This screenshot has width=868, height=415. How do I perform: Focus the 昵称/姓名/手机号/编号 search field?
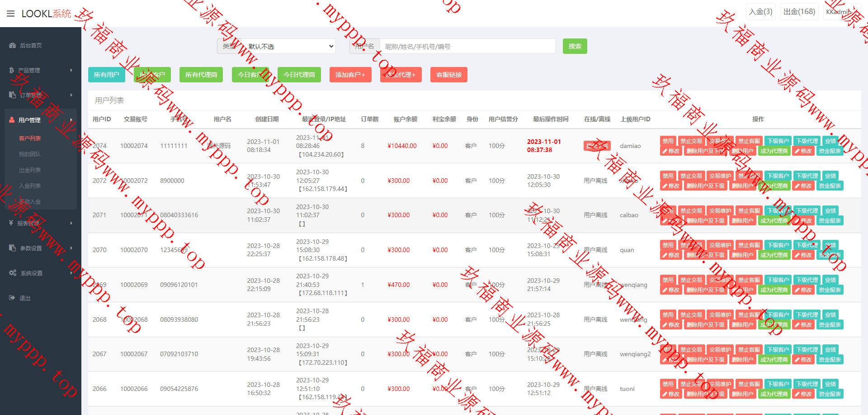tap(468, 46)
